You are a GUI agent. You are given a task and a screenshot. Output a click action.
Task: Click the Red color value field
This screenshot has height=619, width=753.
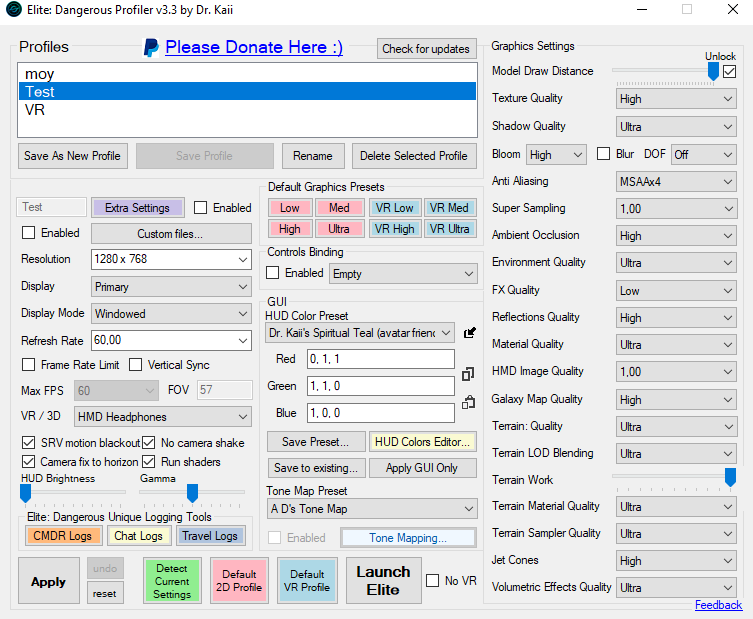tap(381, 359)
